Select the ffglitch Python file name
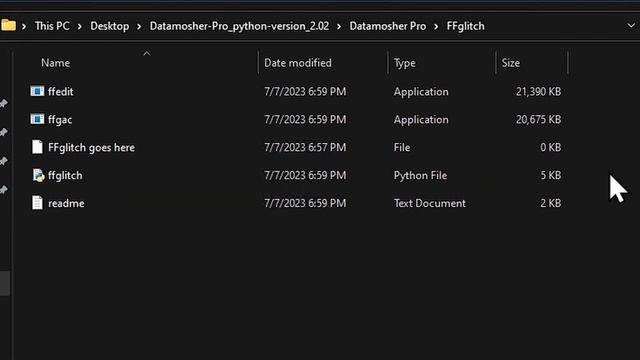This screenshot has width=640, height=360. pyautogui.click(x=65, y=176)
